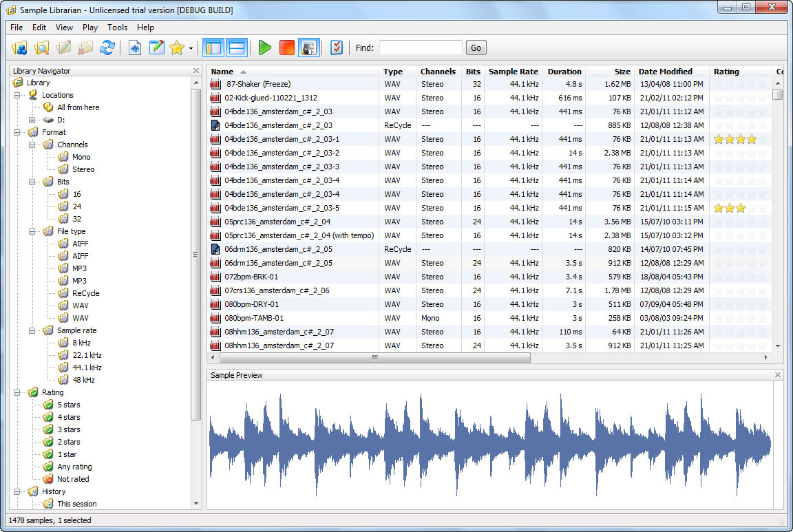Click the 24 bits folder icon
This screenshot has width=793, height=532.
63,206
